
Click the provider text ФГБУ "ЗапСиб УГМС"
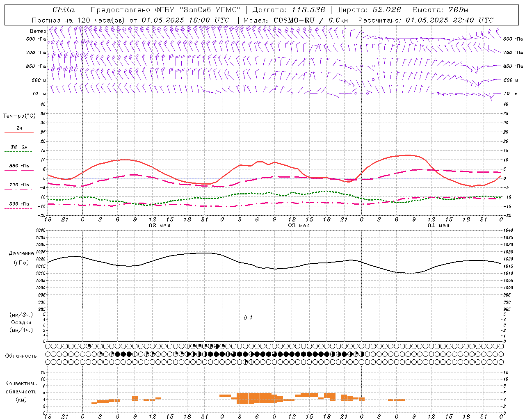(198, 10)
